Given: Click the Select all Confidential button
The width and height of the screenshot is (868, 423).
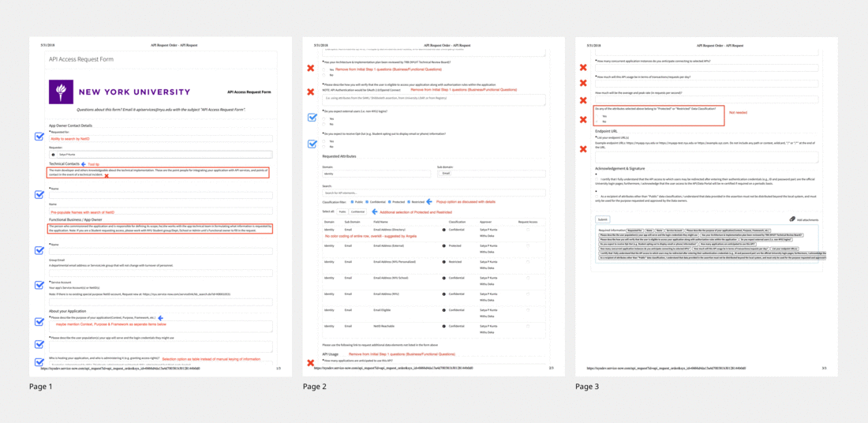Looking at the screenshot, I should [x=357, y=211].
